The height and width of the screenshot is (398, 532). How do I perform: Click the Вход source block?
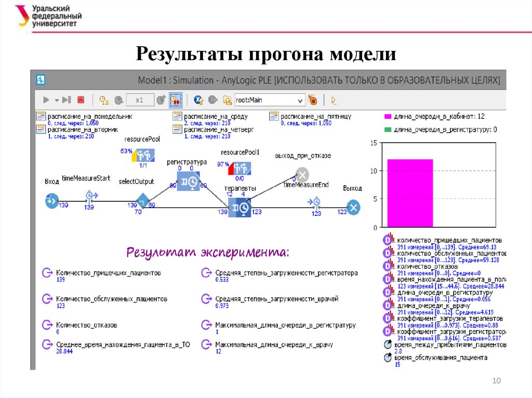coord(51,200)
